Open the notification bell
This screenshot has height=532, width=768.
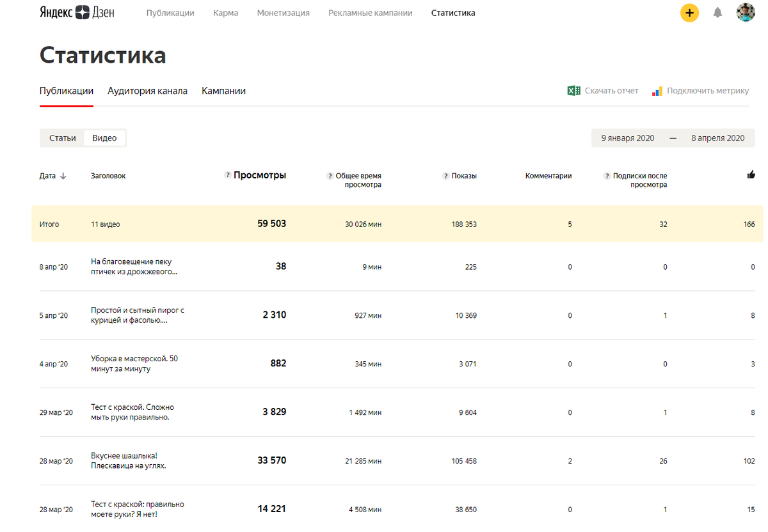717,12
